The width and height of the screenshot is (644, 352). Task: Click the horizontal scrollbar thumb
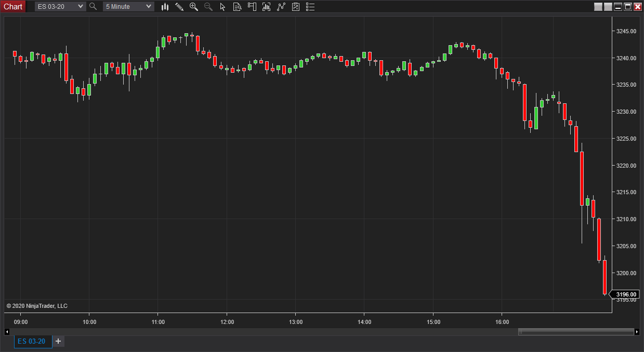coord(576,332)
